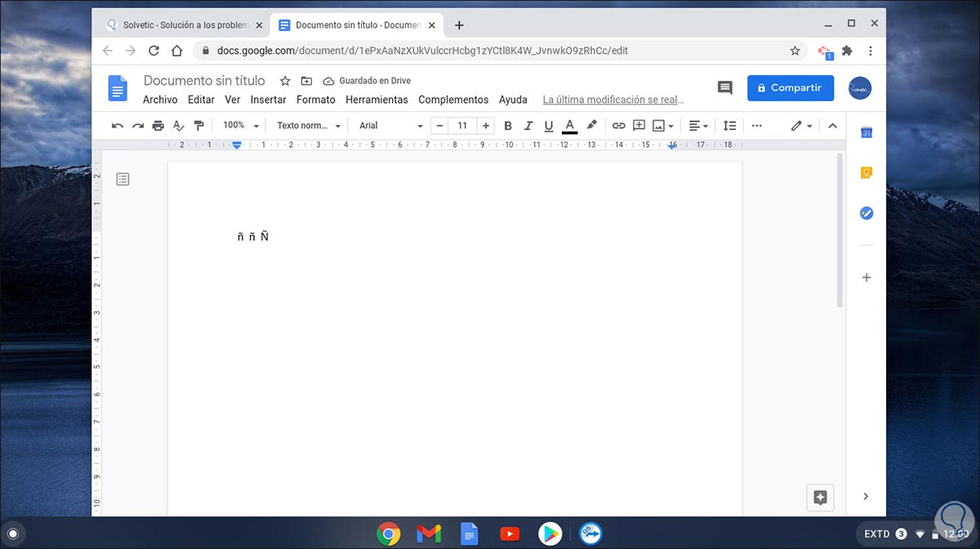Open the Complementos menu
The image size is (980, 549).
(453, 100)
